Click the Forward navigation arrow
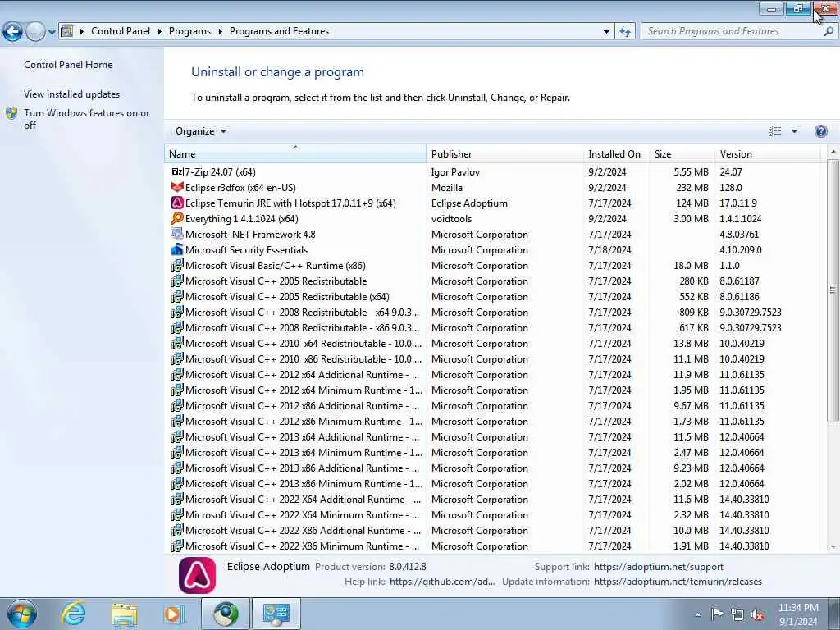Image resolution: width=840 pixels, height=630 pixels. (x=35, y=32)
